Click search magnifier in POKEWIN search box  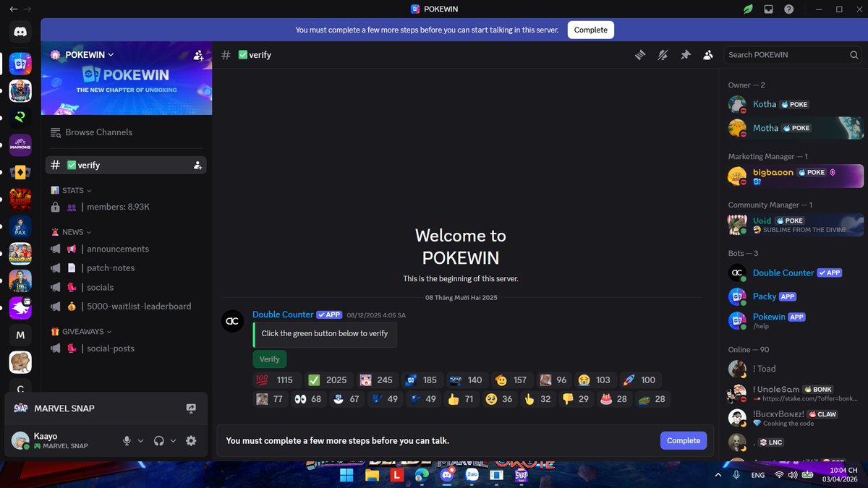click(x=854, y=55)
